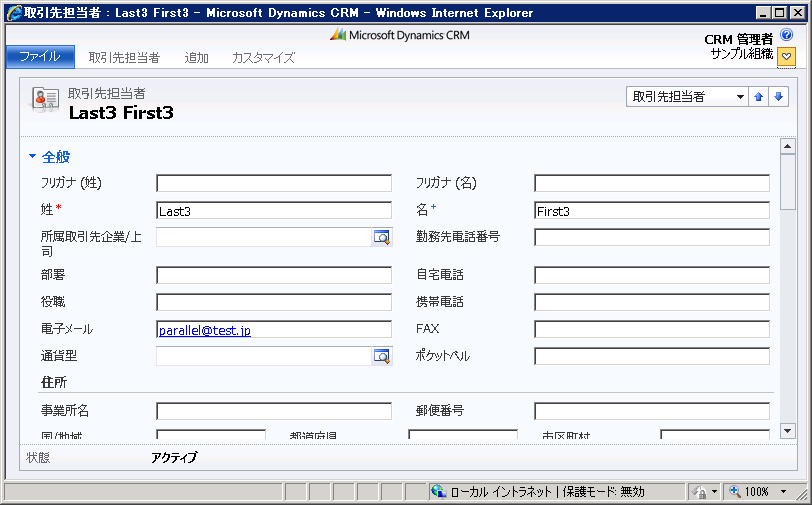Select the カスタマイズ ribbon tab

point(263,57)
